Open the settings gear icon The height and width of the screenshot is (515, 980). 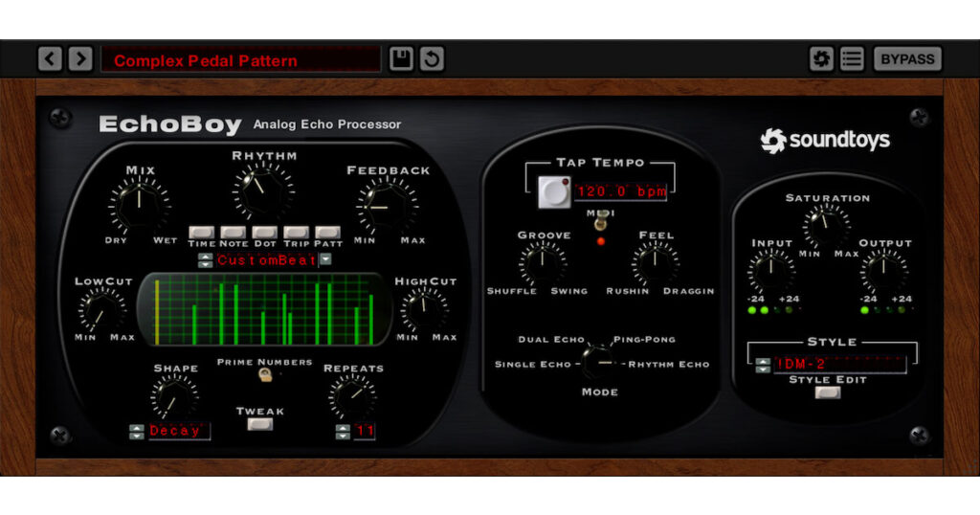pos(821,59)
